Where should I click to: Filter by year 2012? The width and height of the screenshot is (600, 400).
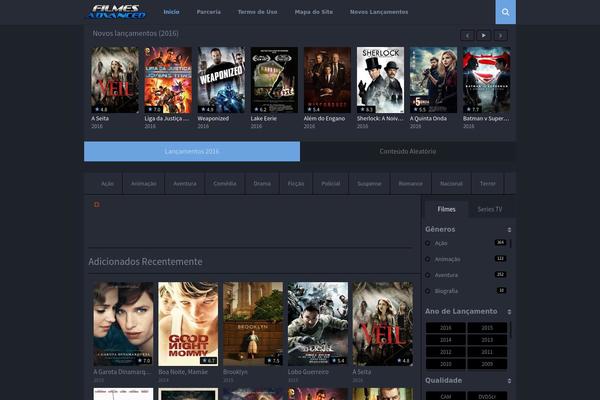pyautogui.click(x=446, y=352)
